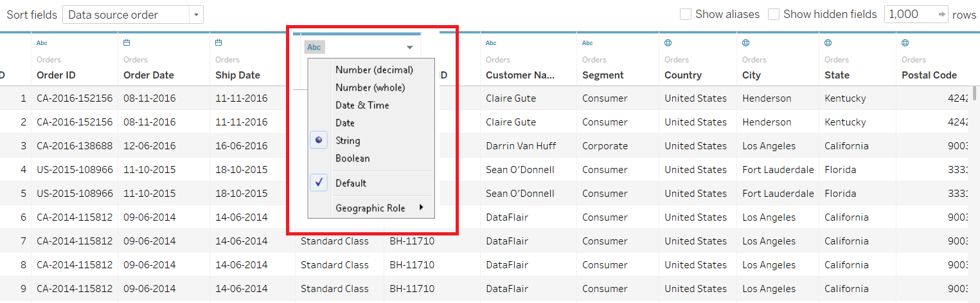Viewport: 980px width, 303px height.
Task: Click the calendar type icon above Ship Date
Action: pos(218,43)
